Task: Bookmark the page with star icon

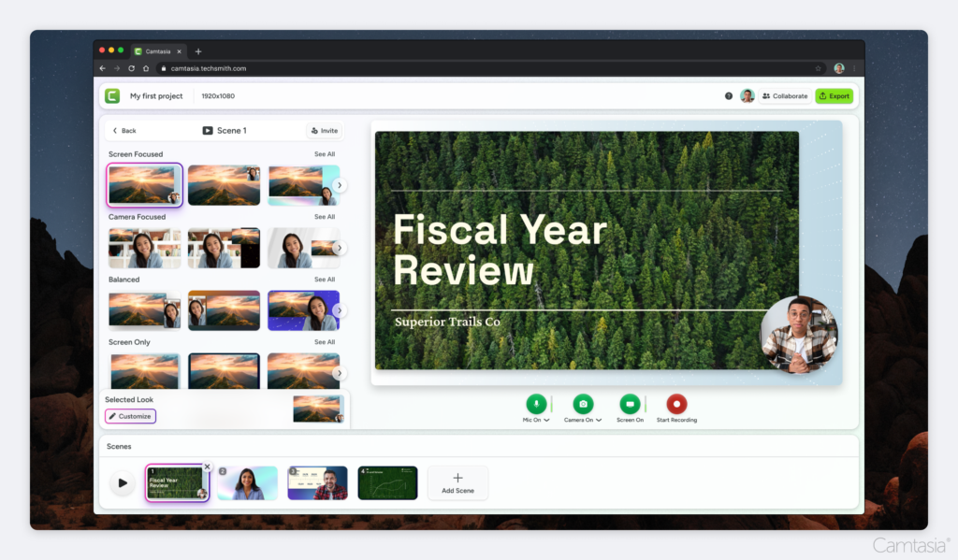Action: coord(818,68)
